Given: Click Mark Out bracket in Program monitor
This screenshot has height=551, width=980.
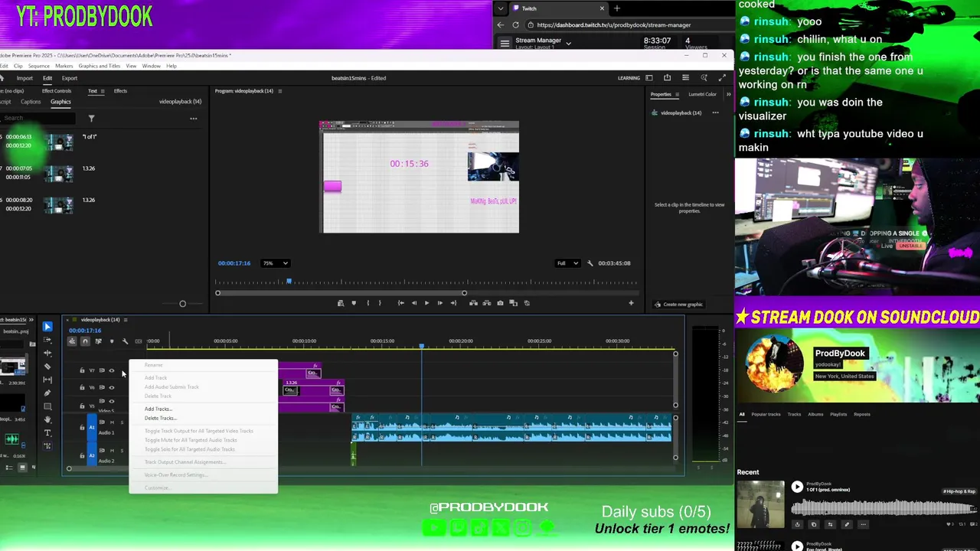Looking at the screenshot, I should coord(380,303).
